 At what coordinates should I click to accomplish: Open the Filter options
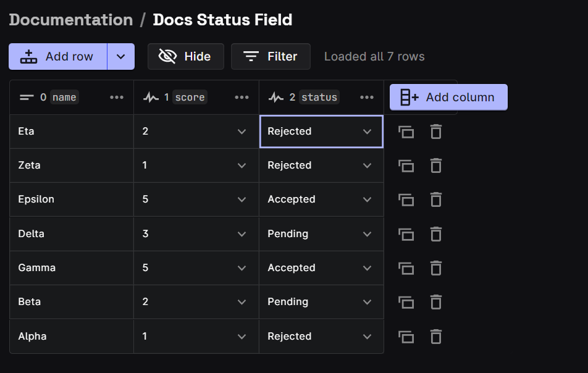click(x=271, y=56)
